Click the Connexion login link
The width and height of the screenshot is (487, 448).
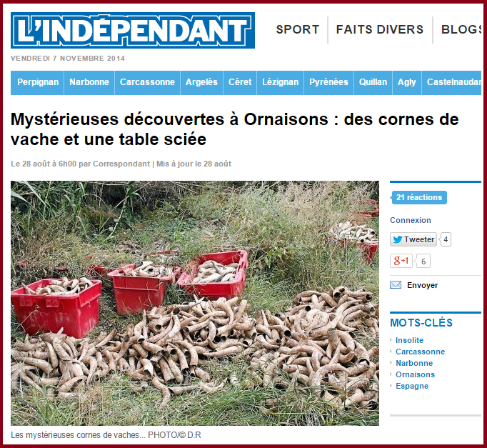411,220
